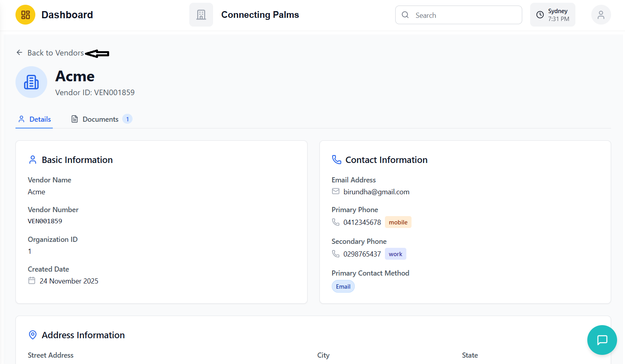The image size is (625, 364).
Task: Click the Details tab person icon
Action: coord(21,119)
